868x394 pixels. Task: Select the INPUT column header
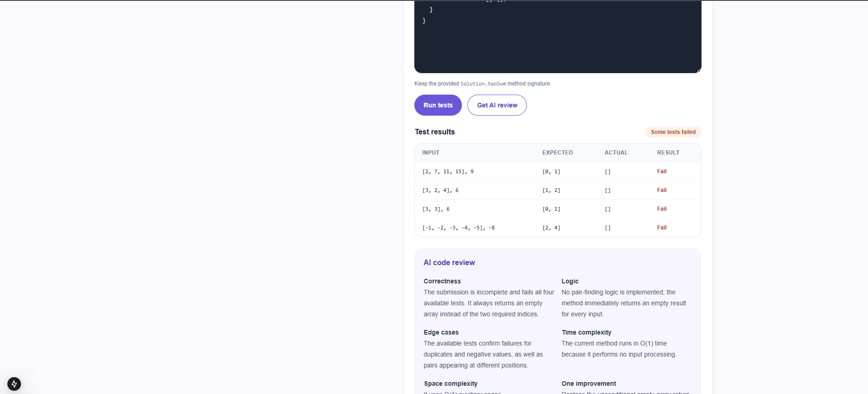coord(430,153)
